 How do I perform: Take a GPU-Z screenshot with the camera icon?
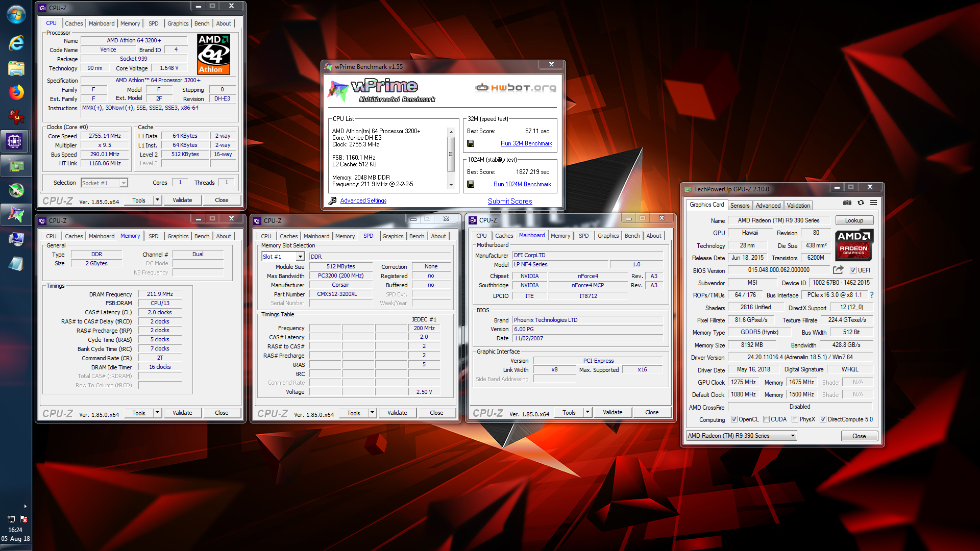[x=847, y=203]
